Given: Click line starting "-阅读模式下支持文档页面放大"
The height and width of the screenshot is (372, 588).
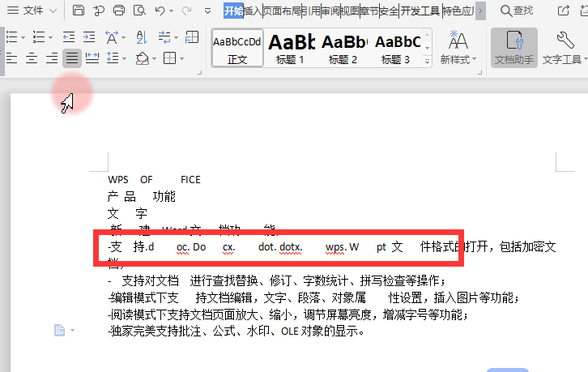Looking at the screenshot, I should pos(288,314).
